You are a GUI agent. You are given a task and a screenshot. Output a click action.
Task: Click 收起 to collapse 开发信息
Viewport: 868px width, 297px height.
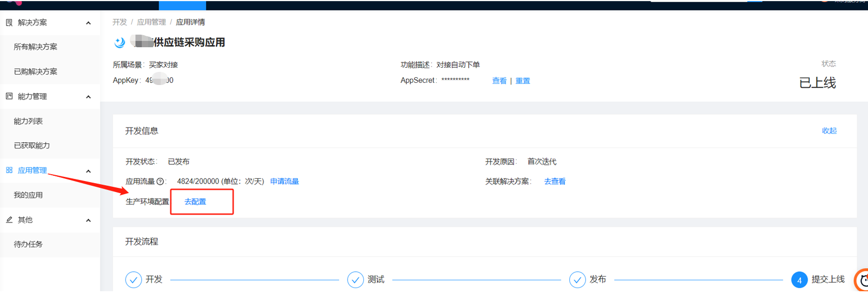click(x=829, y=131)
